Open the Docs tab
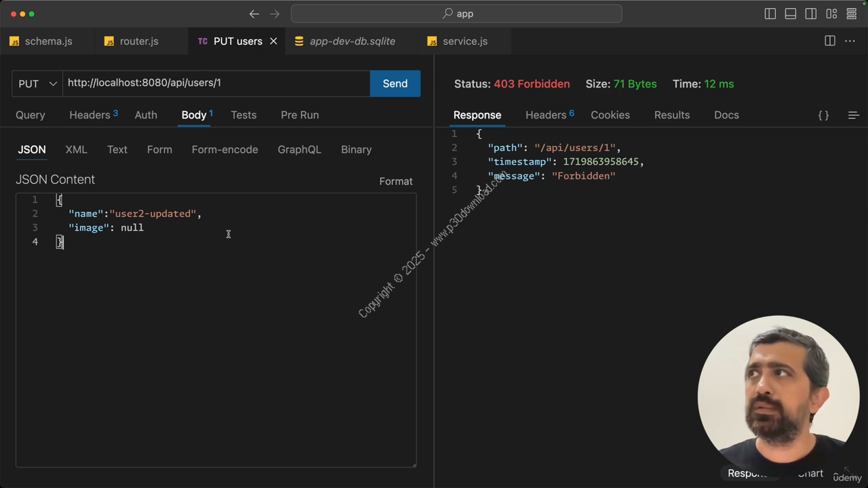The width and height of the screenshot is (868, 488). (x=726, y=115)
